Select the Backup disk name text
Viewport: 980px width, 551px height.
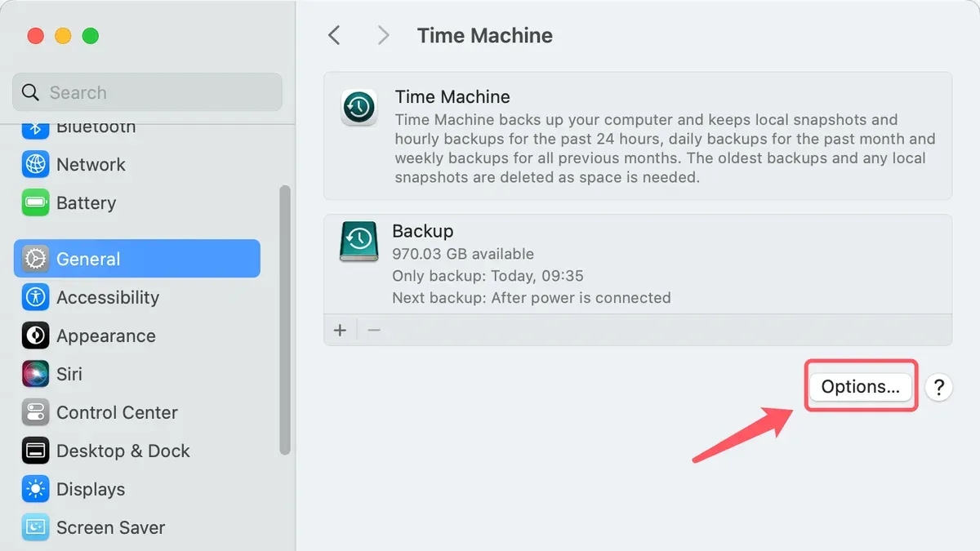422,231
